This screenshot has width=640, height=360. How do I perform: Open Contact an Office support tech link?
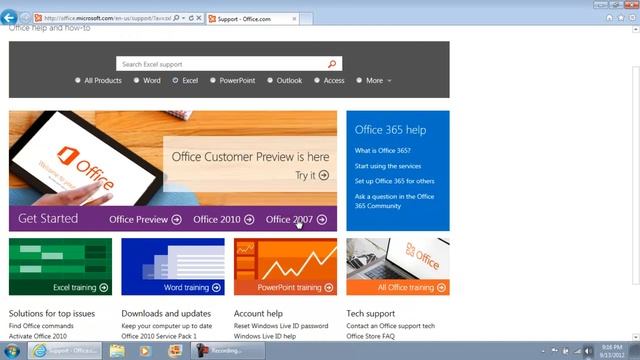391,326
